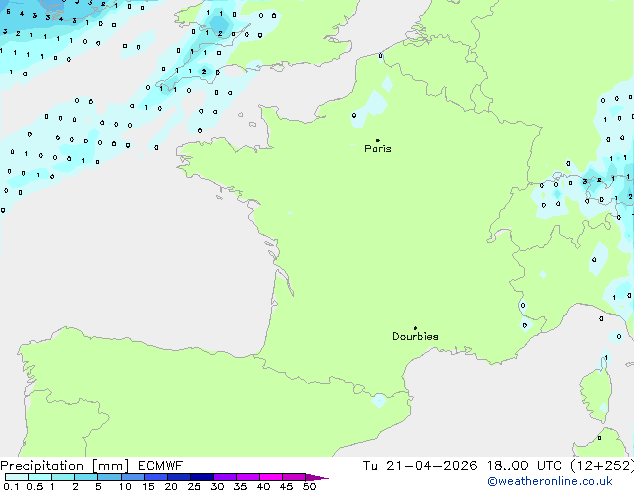Select the 2–5 mm legend swatch
Viewport: 634px width, 490px height.
pos(86,477)
